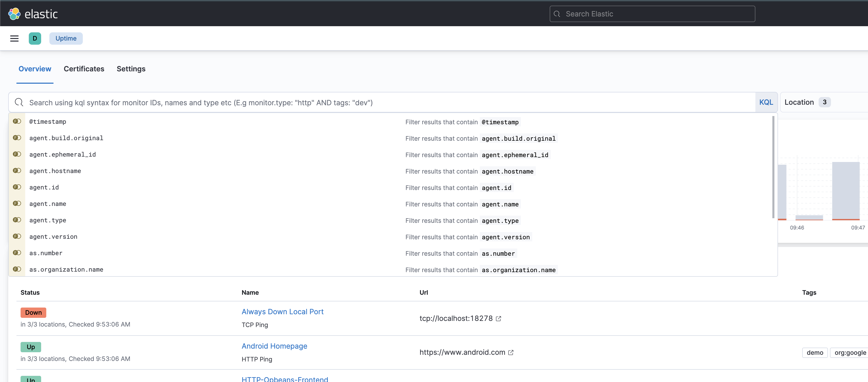The height and width of the screenshot is (382, 868).
Task: Switch to the Settings tab
Action: (131, 69)
